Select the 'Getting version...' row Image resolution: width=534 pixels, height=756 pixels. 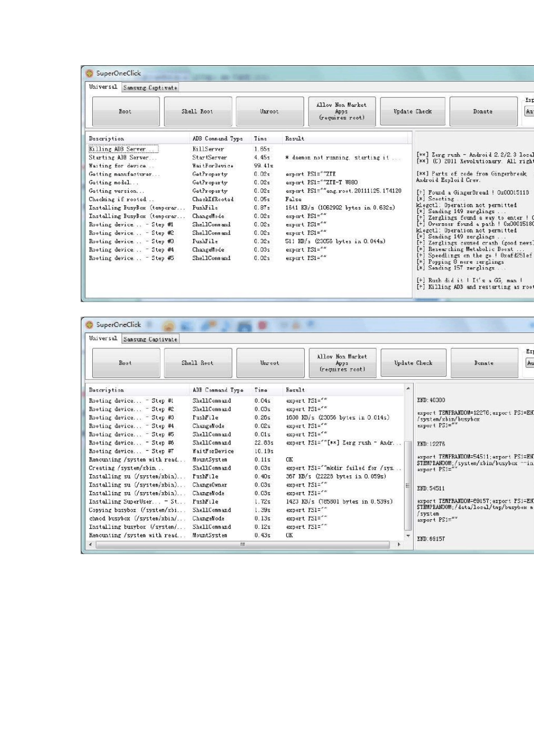(247, 191)
